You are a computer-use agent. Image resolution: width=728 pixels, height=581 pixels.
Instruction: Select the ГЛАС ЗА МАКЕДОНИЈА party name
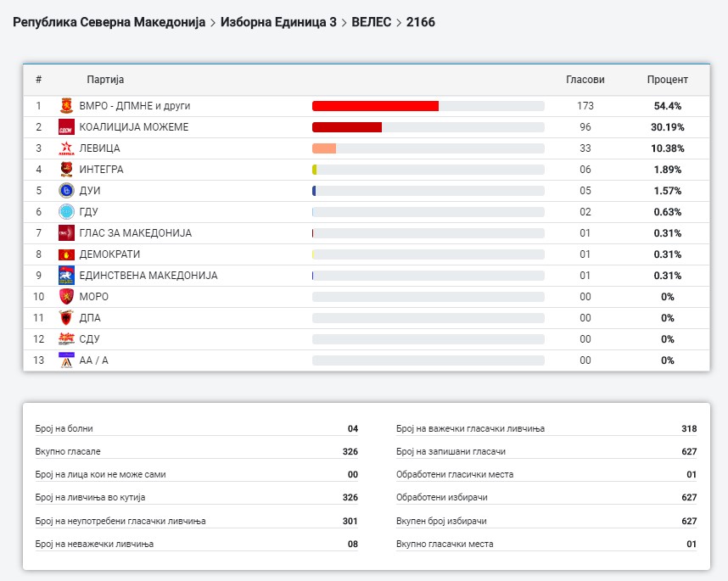[x=135, y=233]
